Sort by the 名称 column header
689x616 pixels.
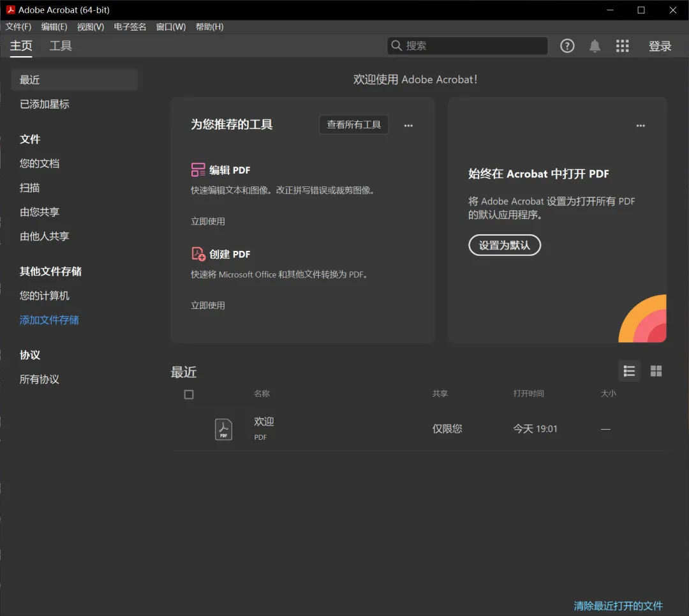tap(262, 393)
